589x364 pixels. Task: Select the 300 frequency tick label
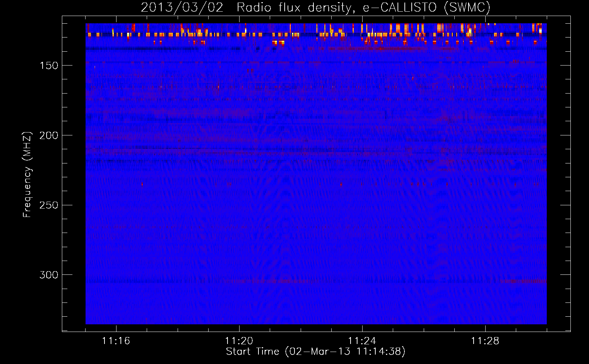click(x=49, y=275)
